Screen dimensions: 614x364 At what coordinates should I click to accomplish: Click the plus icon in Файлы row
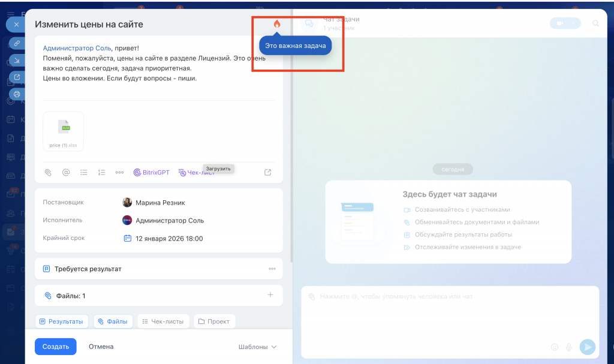pos(270,295)
